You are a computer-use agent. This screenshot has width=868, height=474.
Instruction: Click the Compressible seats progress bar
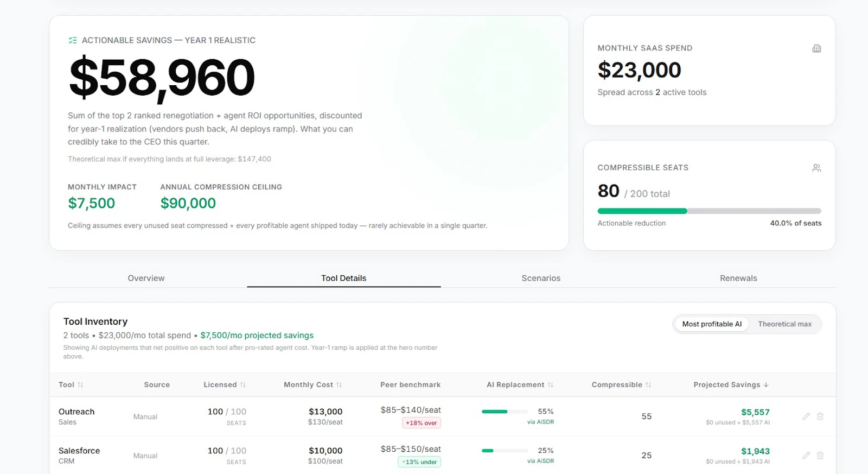coord(709,211)
